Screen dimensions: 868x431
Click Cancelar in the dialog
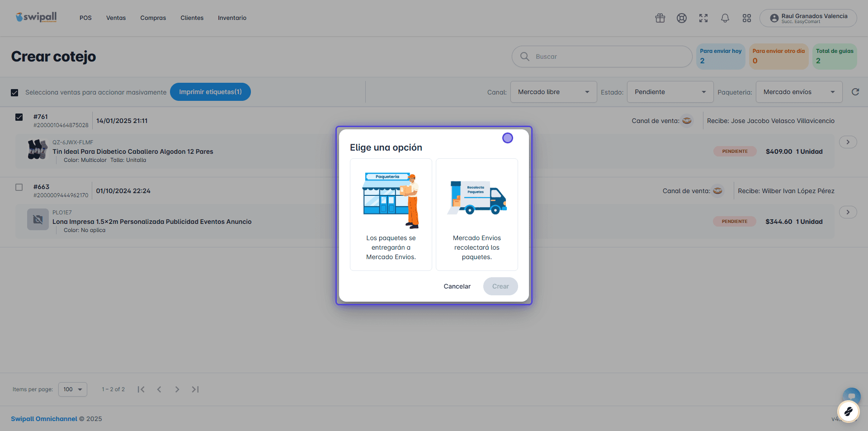(x=457, y=286)
